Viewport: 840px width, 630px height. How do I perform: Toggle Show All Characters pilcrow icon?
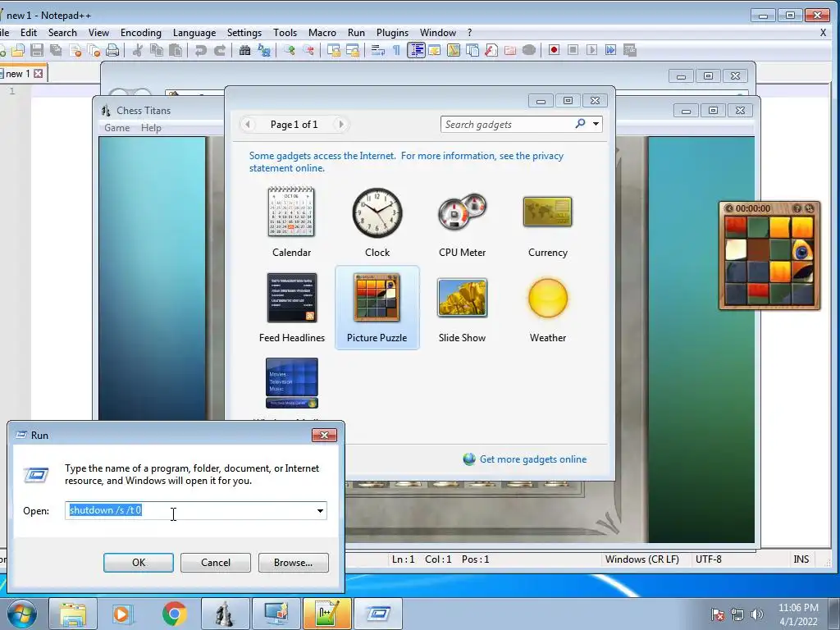pyautogui.click(x=396, y=50)
